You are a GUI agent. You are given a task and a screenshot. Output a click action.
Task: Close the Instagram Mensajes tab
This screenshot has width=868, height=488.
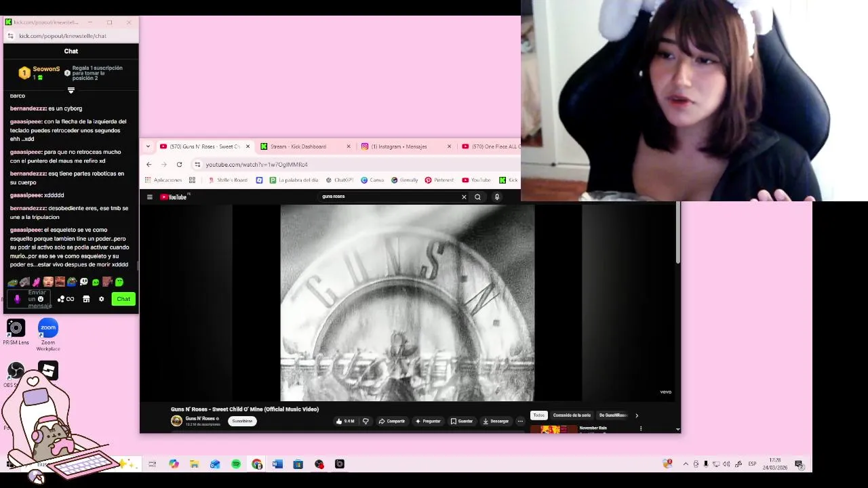449,146
